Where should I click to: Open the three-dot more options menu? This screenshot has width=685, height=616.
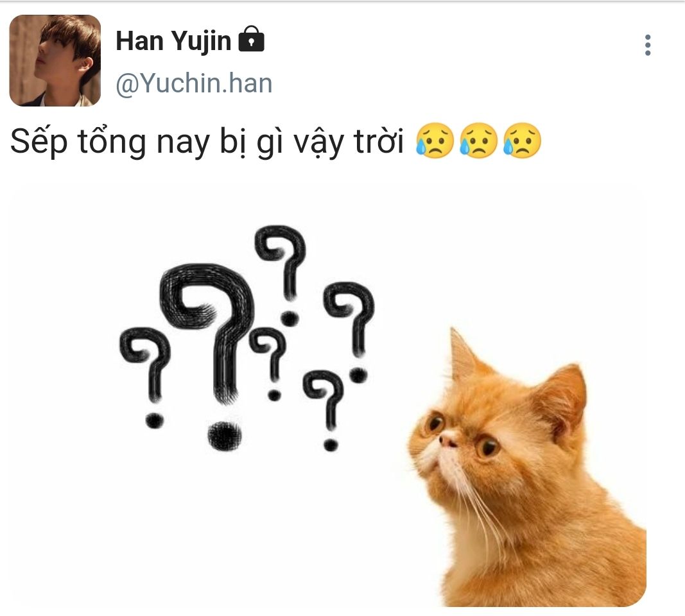(x=647, y=45)
